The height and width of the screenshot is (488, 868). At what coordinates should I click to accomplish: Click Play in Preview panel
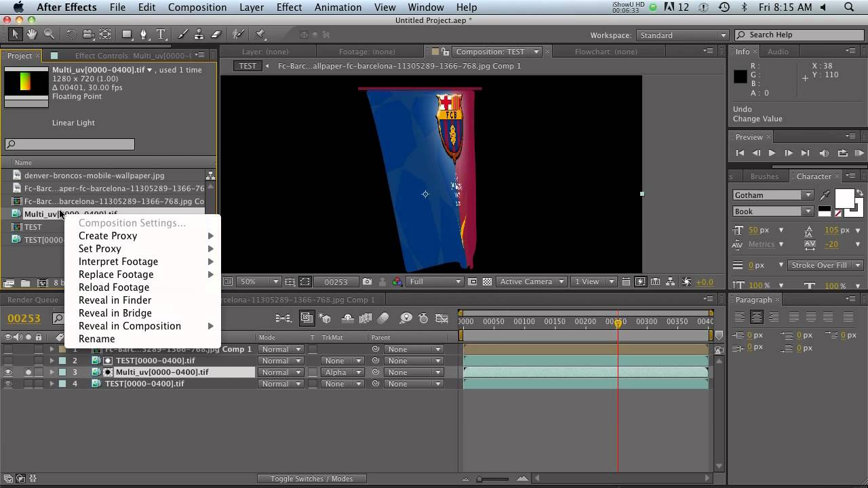(772, 153)
